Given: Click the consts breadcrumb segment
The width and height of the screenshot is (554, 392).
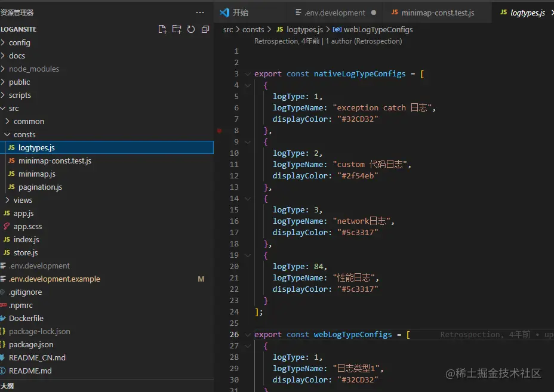Looking at the screenshot, I should (x=253, y=30).
